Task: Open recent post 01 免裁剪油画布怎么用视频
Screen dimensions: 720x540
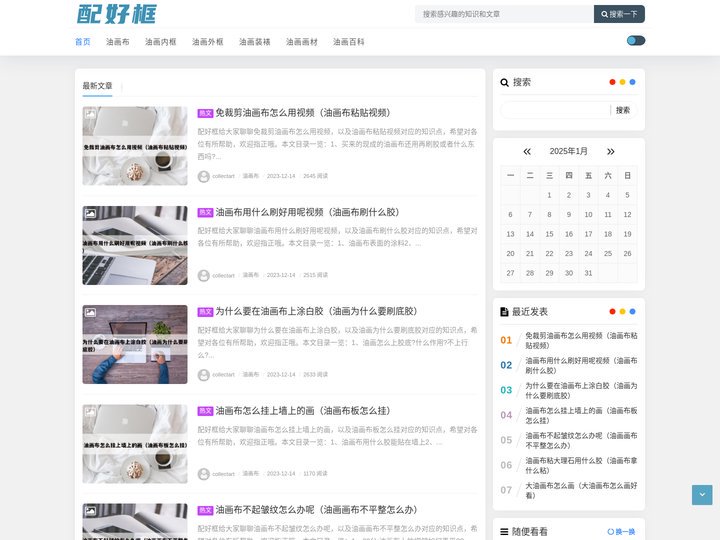Action: [581, 341]
